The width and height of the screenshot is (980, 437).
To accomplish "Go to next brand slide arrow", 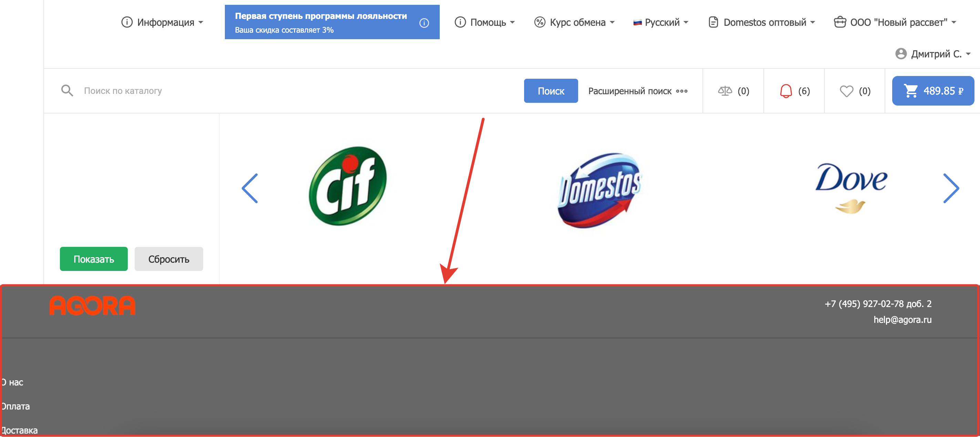I will pyautogui.click(x=951, y=188).
